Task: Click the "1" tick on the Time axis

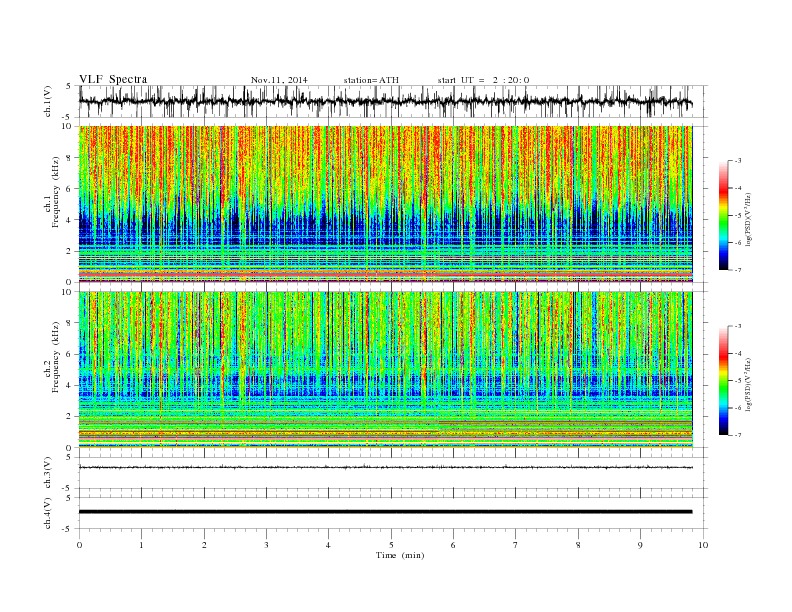Action: pos(142,545)
